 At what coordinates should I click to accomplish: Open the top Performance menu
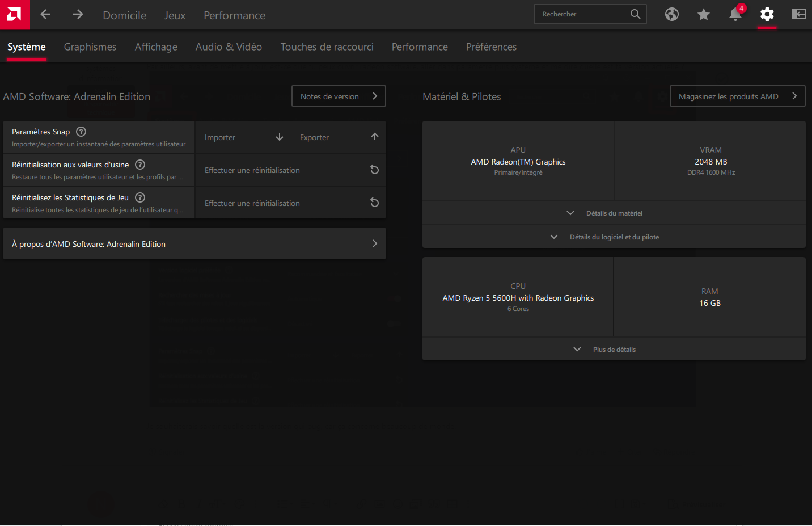pyautogui.click(x=235, y=15)
